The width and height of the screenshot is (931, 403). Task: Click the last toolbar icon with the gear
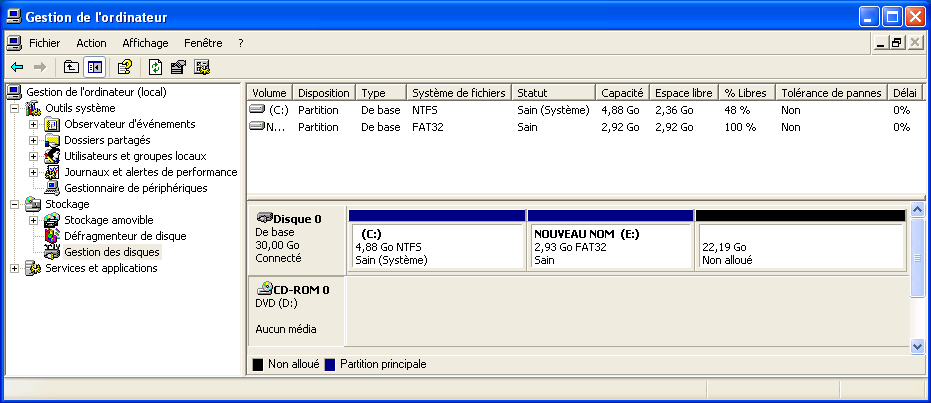click(x=202, y=67)
